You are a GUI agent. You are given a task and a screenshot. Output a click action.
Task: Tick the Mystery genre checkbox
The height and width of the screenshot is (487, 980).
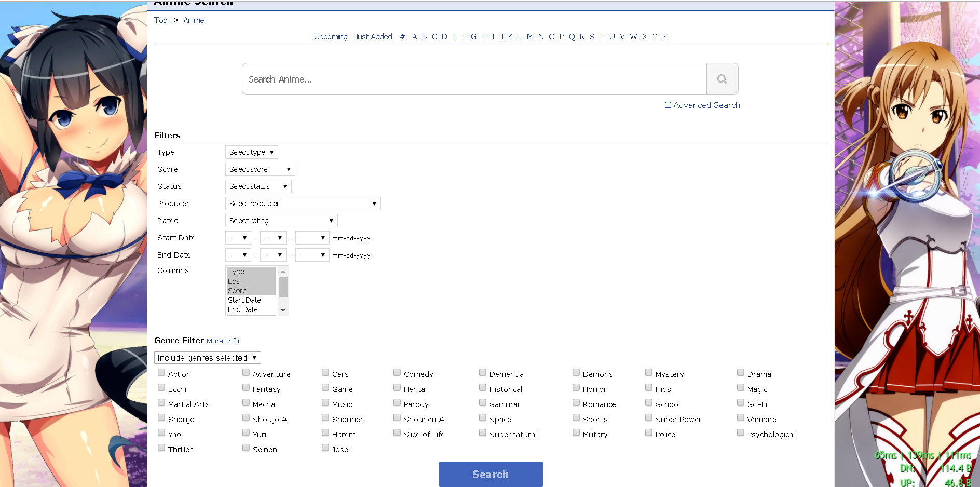649,373
